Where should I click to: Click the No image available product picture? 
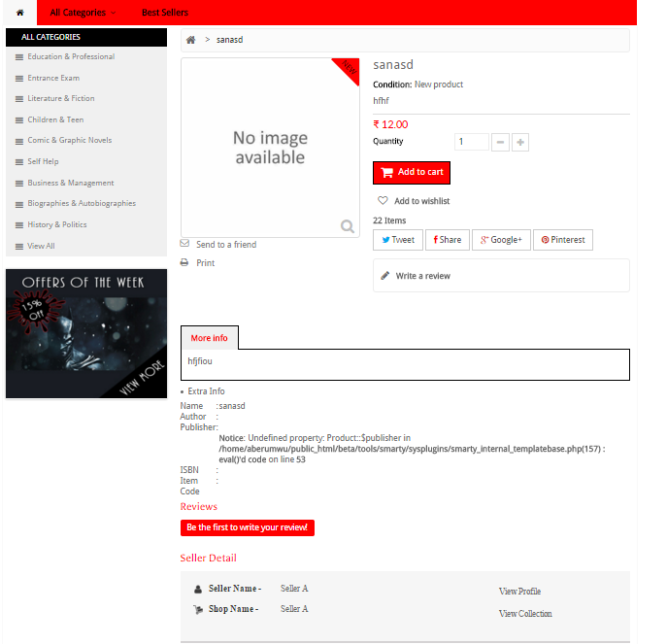pos(270,148)
